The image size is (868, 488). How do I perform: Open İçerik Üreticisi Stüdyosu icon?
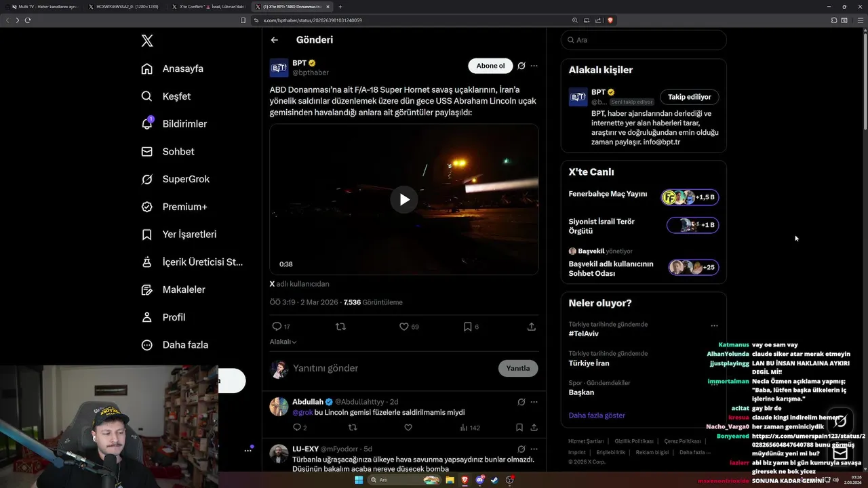tap(146, 262)
